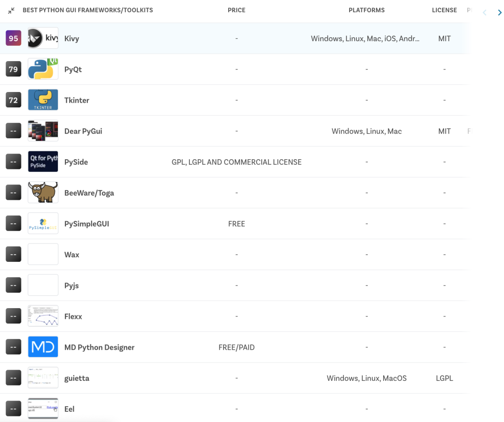Image resolution: width=504 pixels, height=422 pixels.
Task: Open the PySide name link
Action: click(x=76, y=162)
